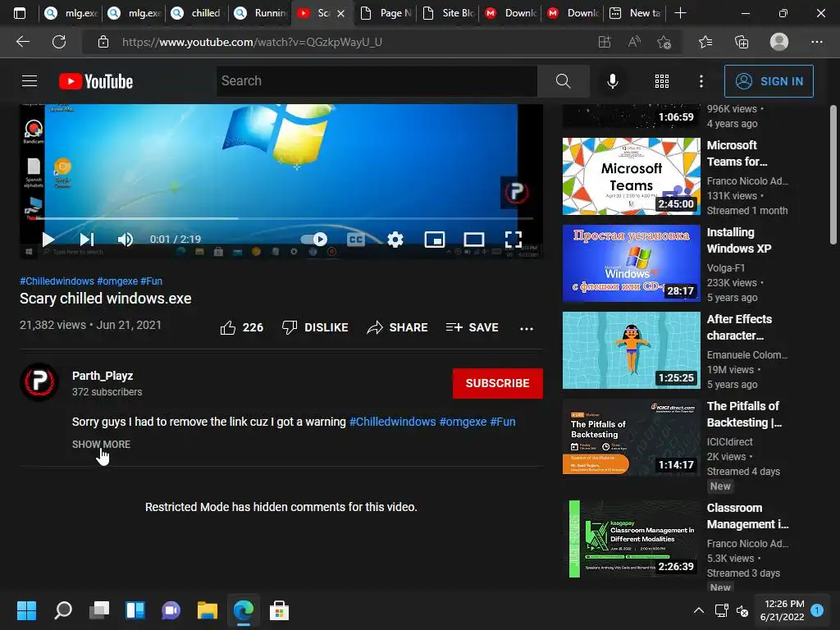Refresh the page
Viewport: 840px width, 630px height.
[59, 42]
